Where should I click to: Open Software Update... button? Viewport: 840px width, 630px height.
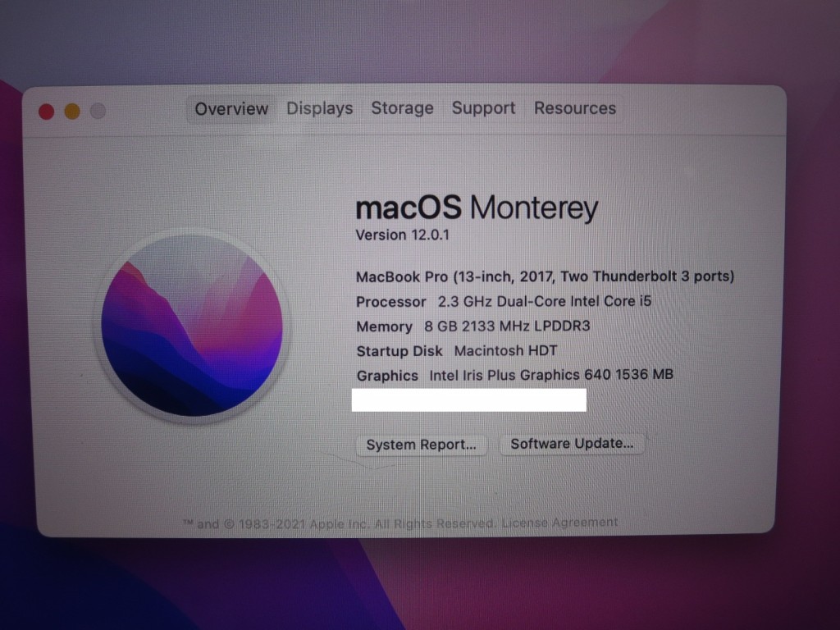[572, 444]
